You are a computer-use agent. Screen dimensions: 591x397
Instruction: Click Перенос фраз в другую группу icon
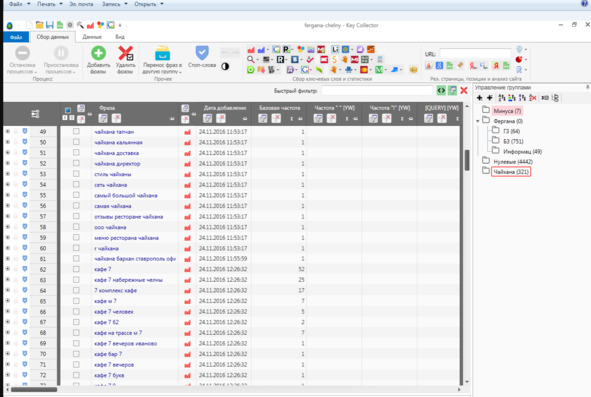[x=162, y=53]
